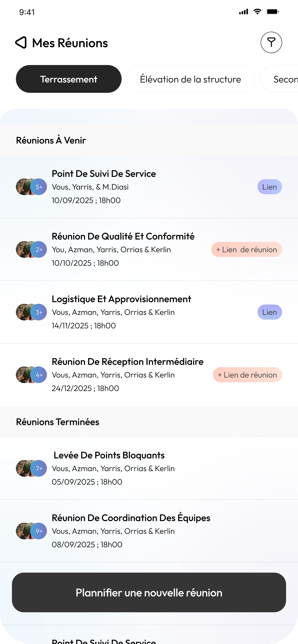Viewport: 298px width, 644px height.
Task: Tap the Réunions Terminées section header
Action: 58,422
